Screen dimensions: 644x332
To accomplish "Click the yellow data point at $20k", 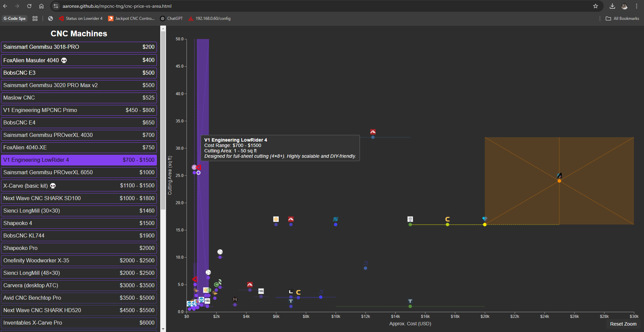I will coord(485,224).
